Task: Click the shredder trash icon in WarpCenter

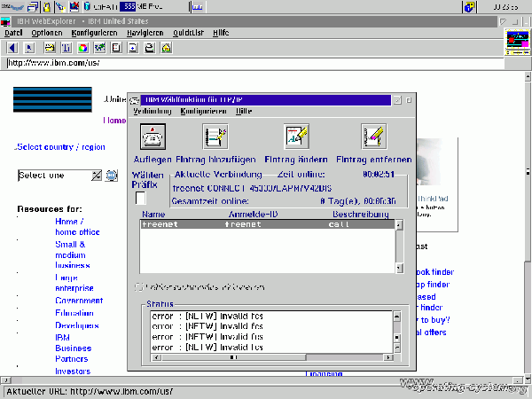Action: pyautogui.click(x=87, y=6)
